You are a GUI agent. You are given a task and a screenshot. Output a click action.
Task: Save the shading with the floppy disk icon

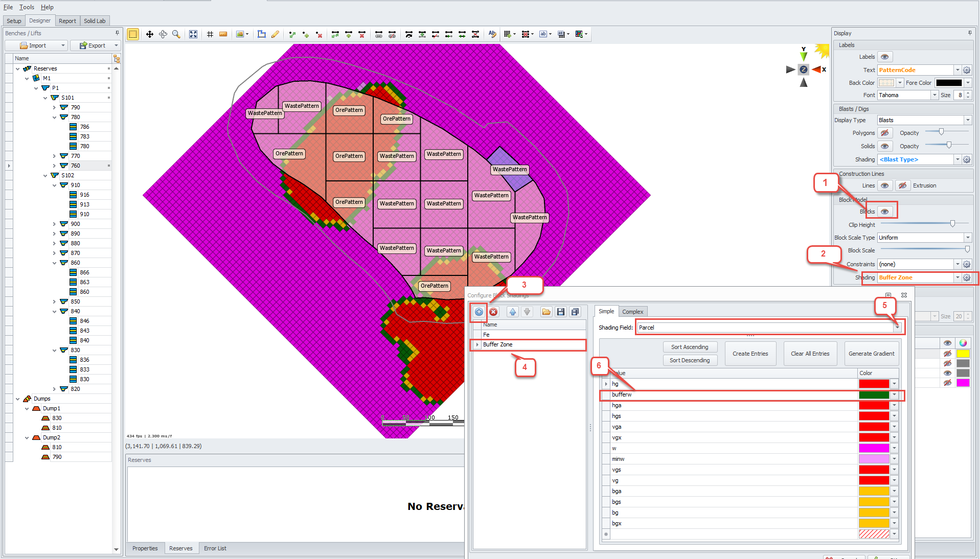point(561,312)
